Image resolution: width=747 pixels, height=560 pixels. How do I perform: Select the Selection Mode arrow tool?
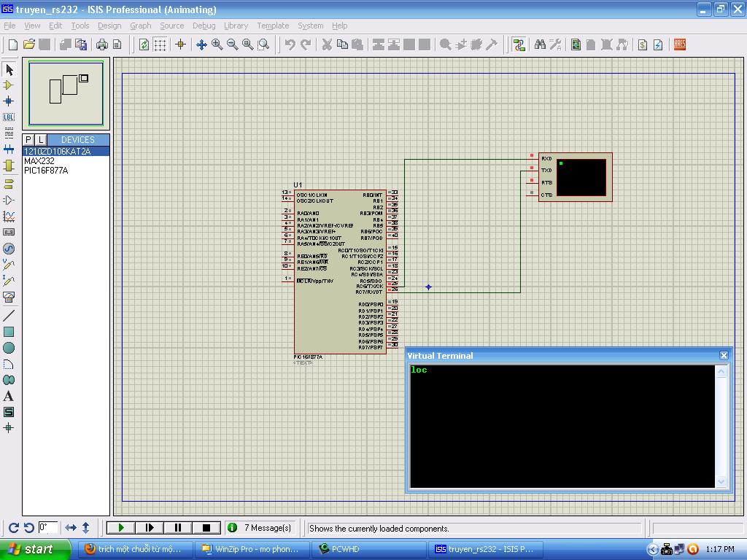coord(9,69)
